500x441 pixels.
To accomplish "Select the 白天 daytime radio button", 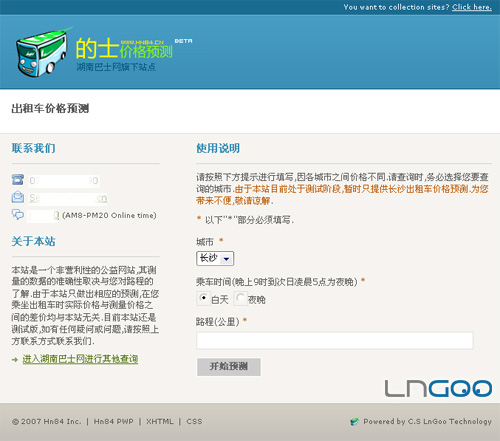I will tap(203, 298).
